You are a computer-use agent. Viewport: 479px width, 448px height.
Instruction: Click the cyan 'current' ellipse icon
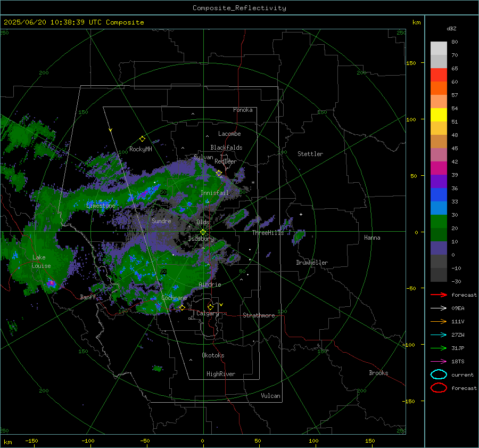tap(439, 374)
